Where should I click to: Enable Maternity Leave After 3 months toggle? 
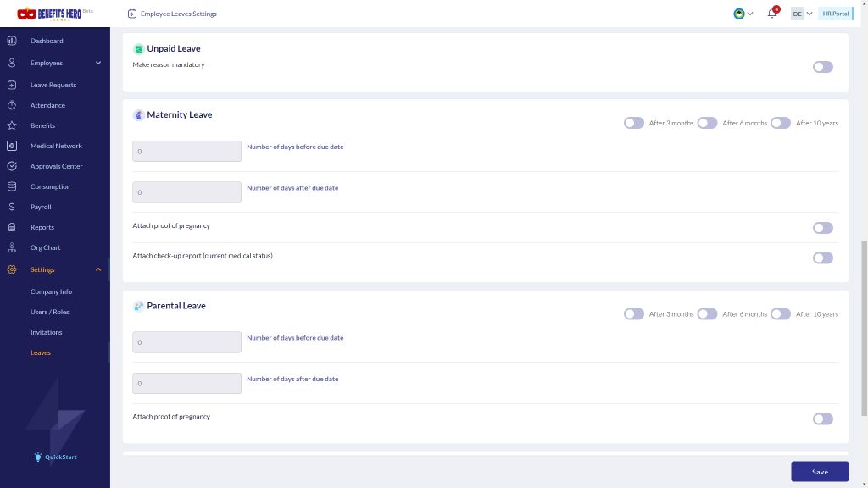634,123
